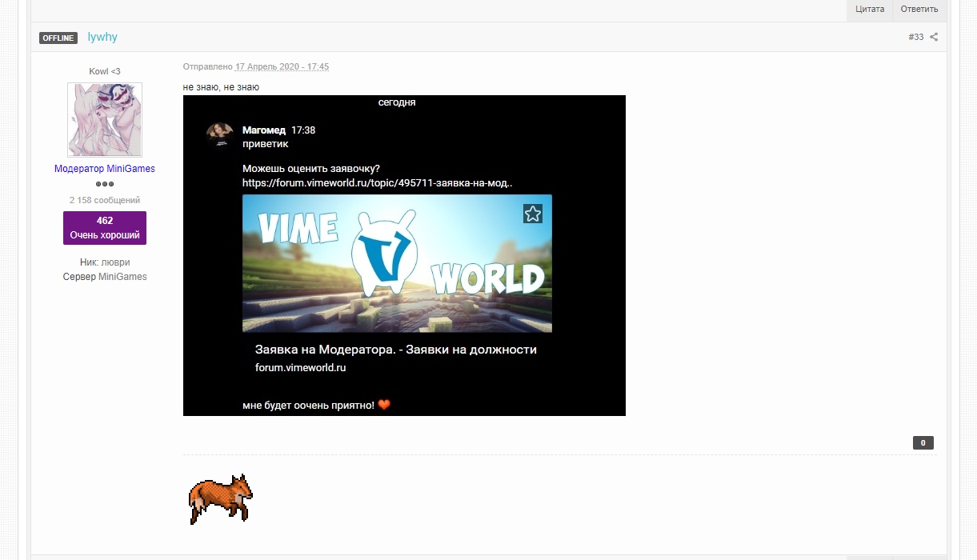
Task: Click the Ник: люври profile field
Action: 105,262
